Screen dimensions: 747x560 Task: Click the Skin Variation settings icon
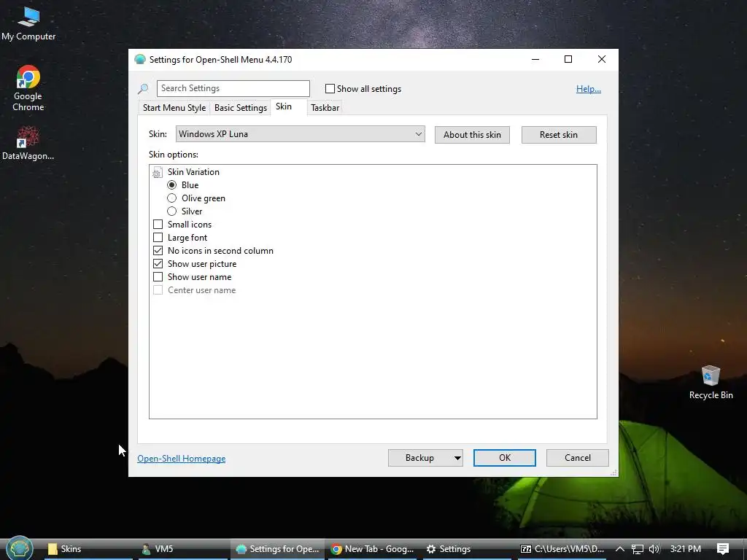158,172
